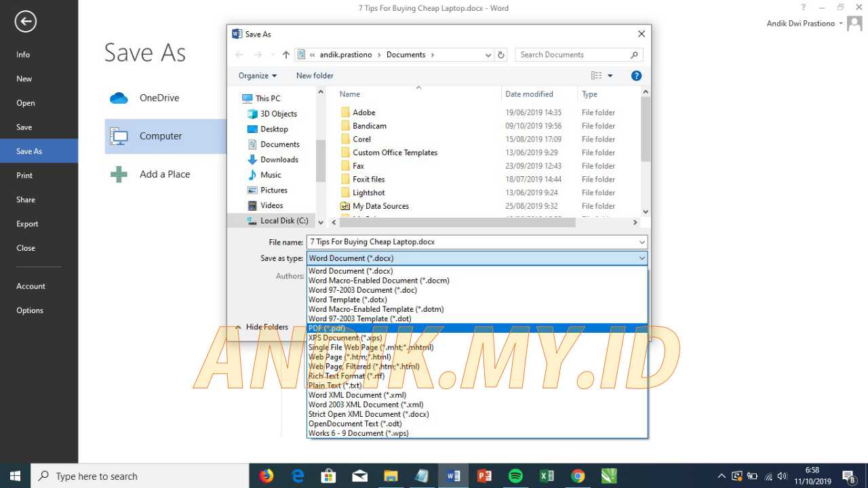868x488 pixels.
Task: Choose Word 97-2003 Document (*.doc) type
Action: (477, 290)
